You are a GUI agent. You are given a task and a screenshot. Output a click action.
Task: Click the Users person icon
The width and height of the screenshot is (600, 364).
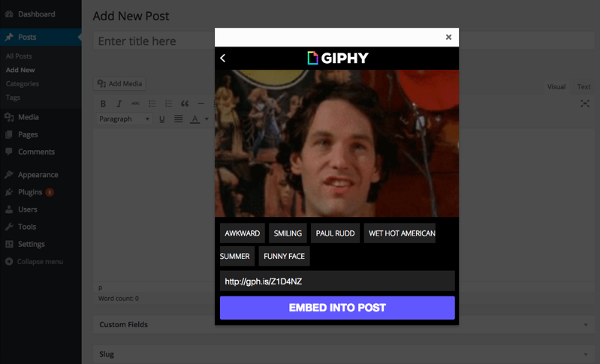tap(9, 209)
